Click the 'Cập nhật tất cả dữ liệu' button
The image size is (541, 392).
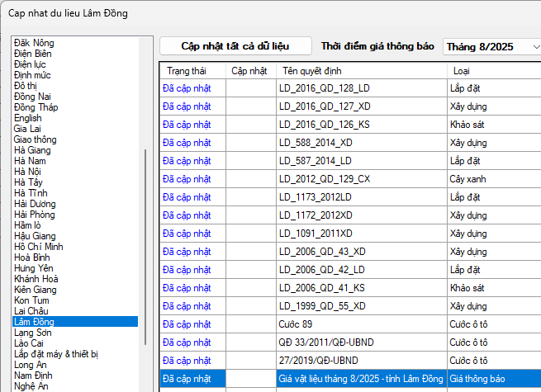(x=235, y=46)
